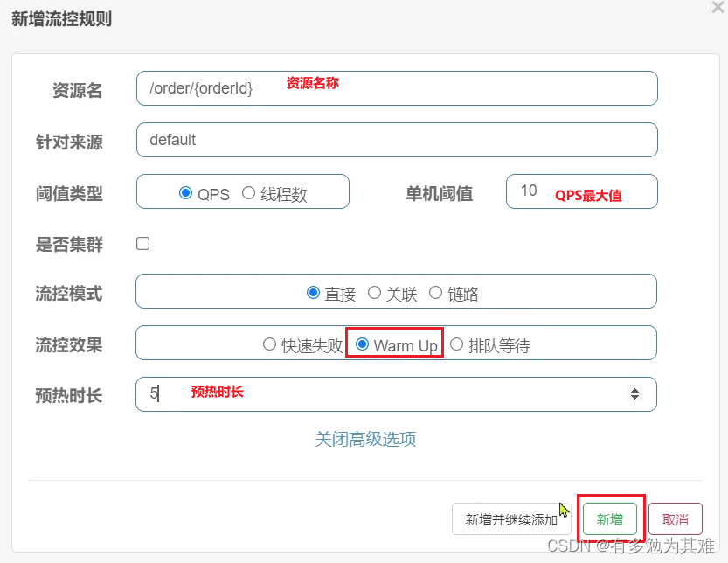The image size is (728, 563).
Task: Click the 取消 button
Action: [676, 519]
